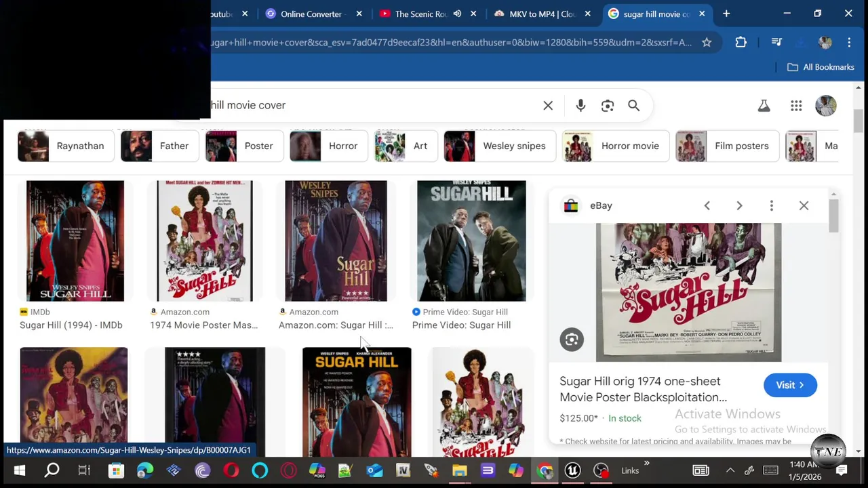868x488 pixels.
Task: Select the Horror filter chip
Action: (x=329, y=146)
